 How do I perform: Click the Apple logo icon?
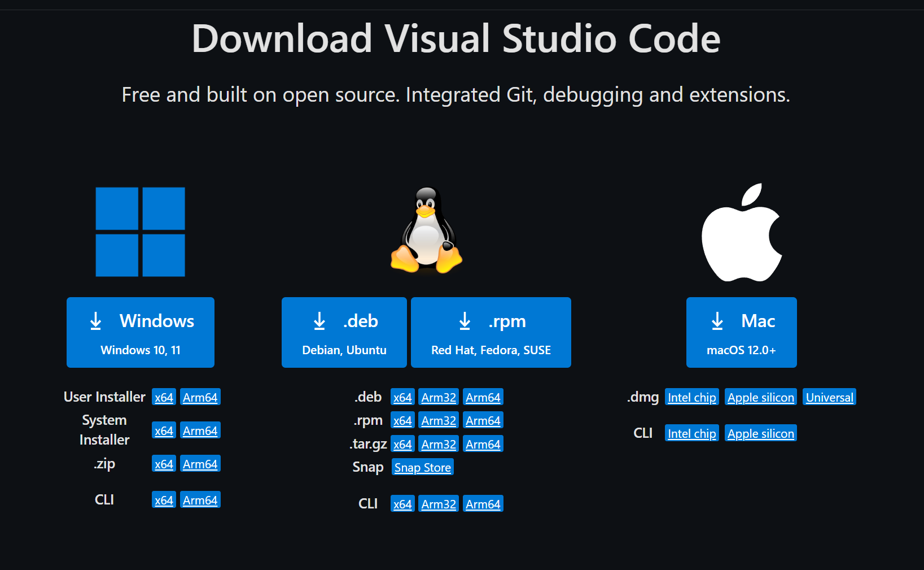(x=742, y=232)
